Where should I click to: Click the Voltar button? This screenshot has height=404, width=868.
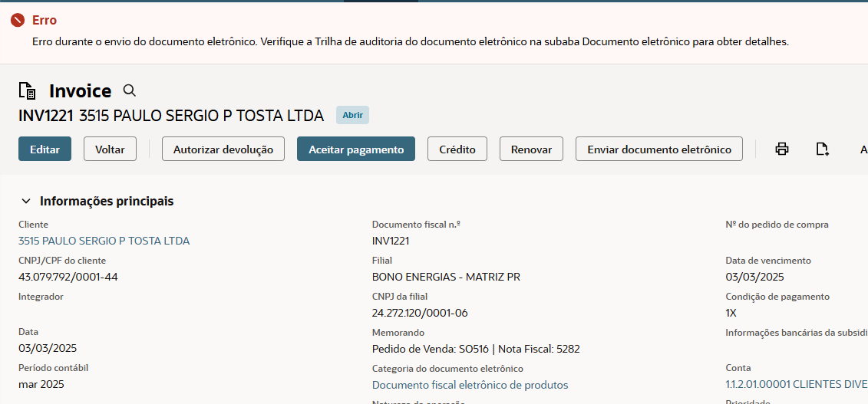click(110, 149)
